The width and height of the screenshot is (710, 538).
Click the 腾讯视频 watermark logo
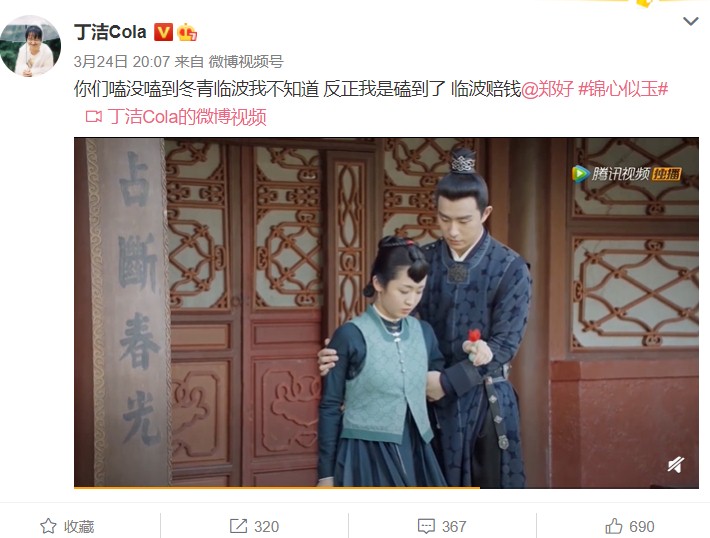tap(627, 174)
